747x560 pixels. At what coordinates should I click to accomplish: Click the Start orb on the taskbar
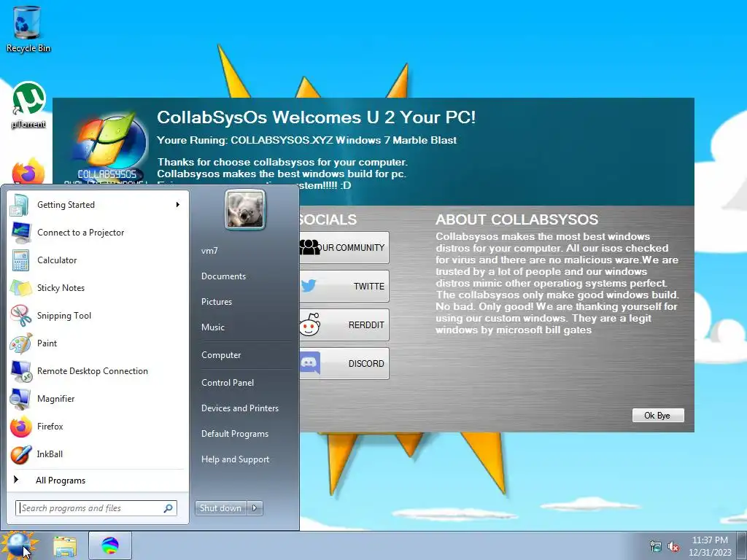click(x=19, y=545)
